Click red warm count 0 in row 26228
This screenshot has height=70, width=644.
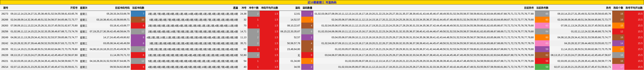tap(307, 55)
